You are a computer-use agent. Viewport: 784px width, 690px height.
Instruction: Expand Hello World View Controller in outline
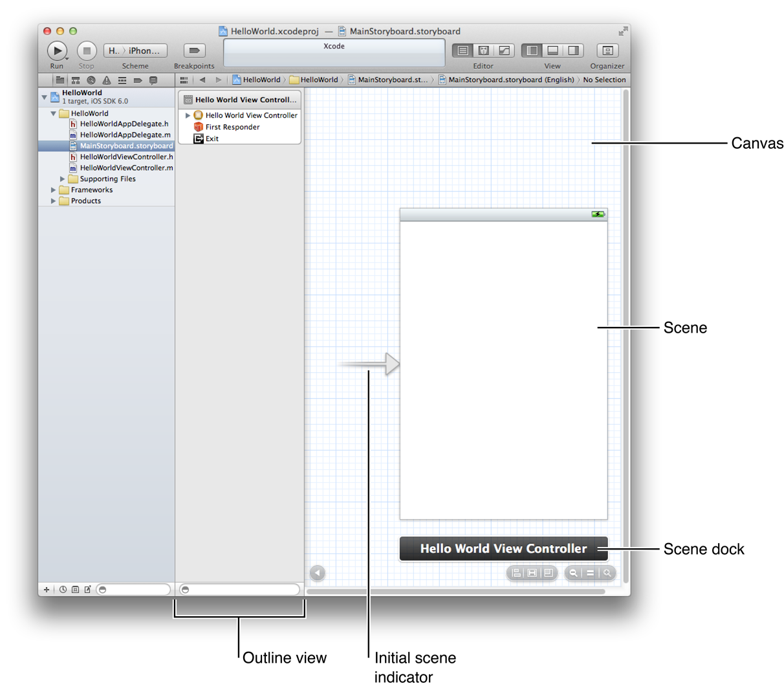click(x=188, y=115)
